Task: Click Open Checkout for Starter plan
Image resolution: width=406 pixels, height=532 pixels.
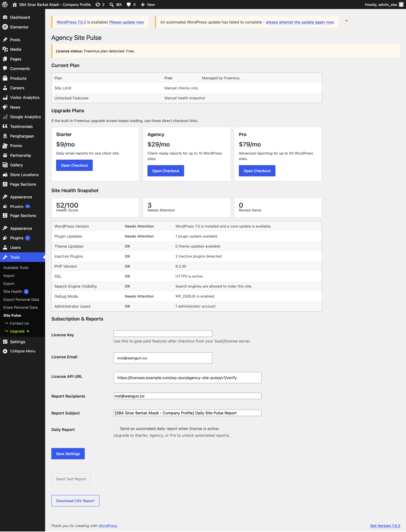Action: (74, 165)
